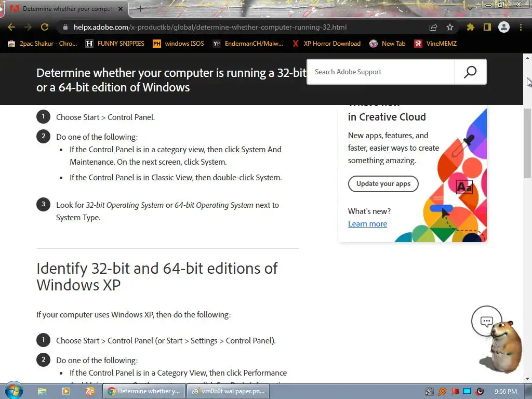This screenshot has width=532, height=399.
Task: Click the 'What's new?' text
Action: (369, 211)
